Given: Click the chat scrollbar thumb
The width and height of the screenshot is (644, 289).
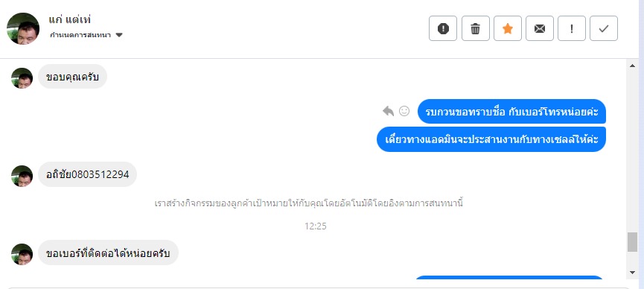Looking at the screenshot, I should [x=632, y=242].
